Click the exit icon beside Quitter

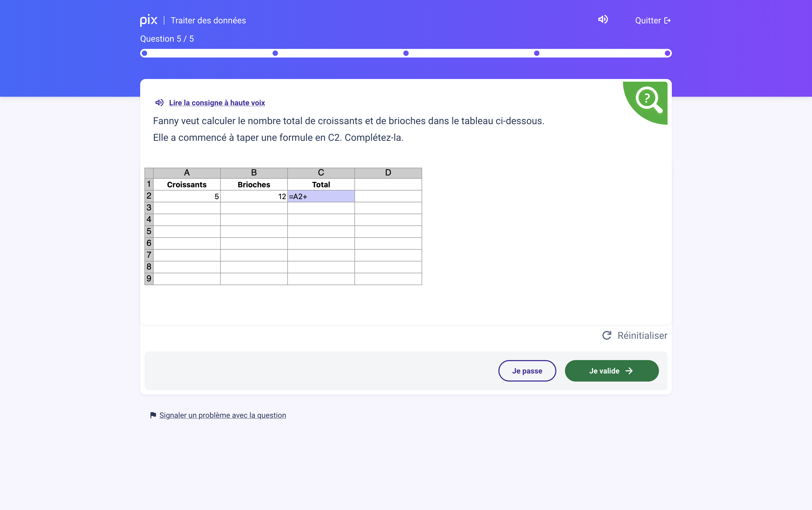pos(668,20)
